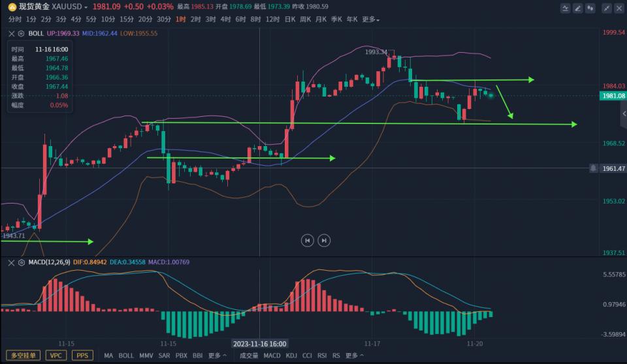627x364 pixels.
Task: Select the KDJ sub-indicator
Action: point(291,356)
